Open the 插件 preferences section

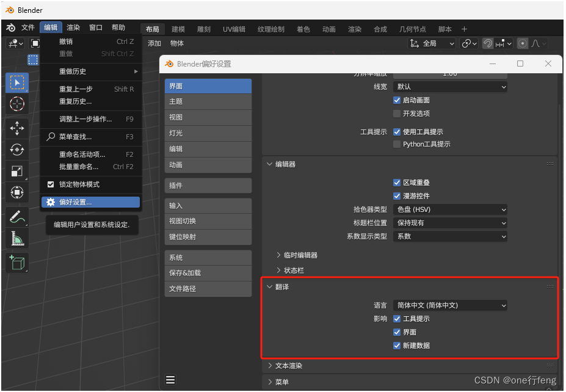(208, 186)
